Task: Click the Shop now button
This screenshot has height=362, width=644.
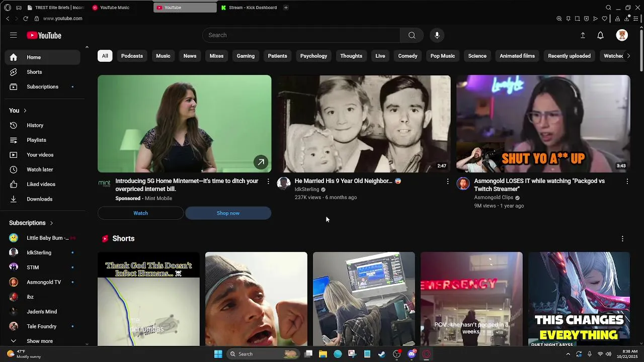Action: pyautogui.click(x=228, y=213)
